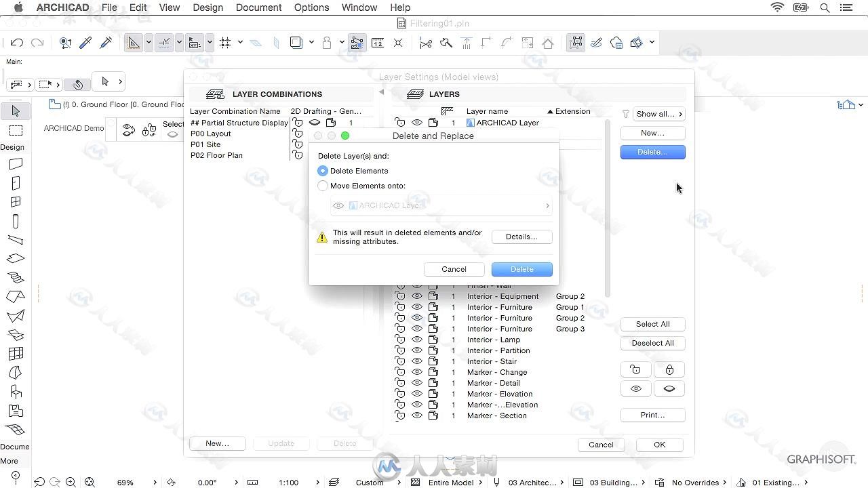Click the OK button in Layer Settings

(659, 445)
